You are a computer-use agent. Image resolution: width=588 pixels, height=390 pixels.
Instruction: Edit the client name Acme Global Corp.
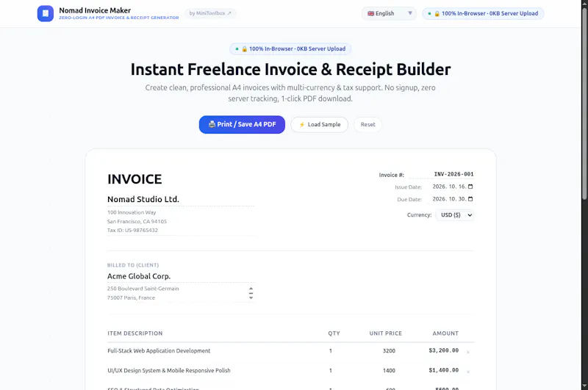pyautogui.click(x=181, y=276)
